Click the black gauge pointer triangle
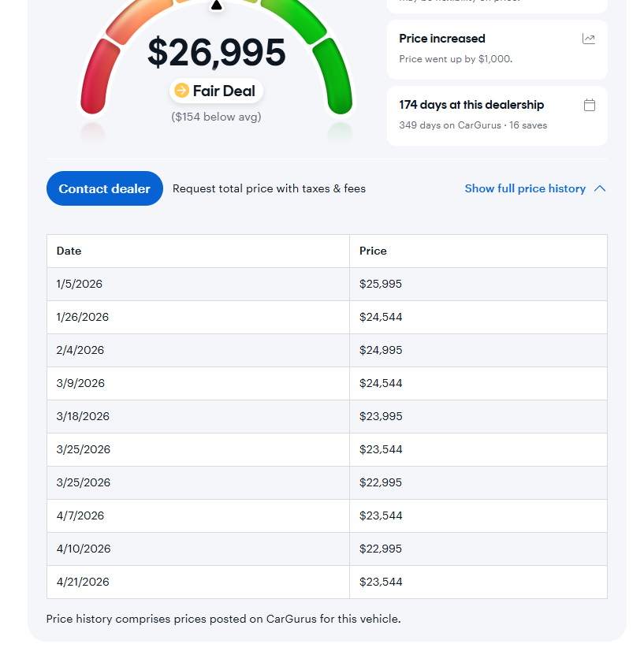This screenshot has width=644, height=655. point(216,6)
